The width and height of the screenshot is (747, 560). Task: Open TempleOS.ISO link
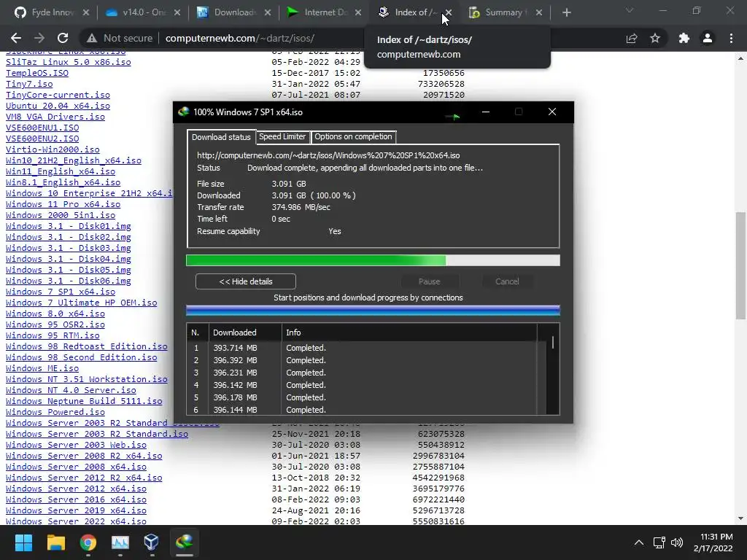(37, 73)
